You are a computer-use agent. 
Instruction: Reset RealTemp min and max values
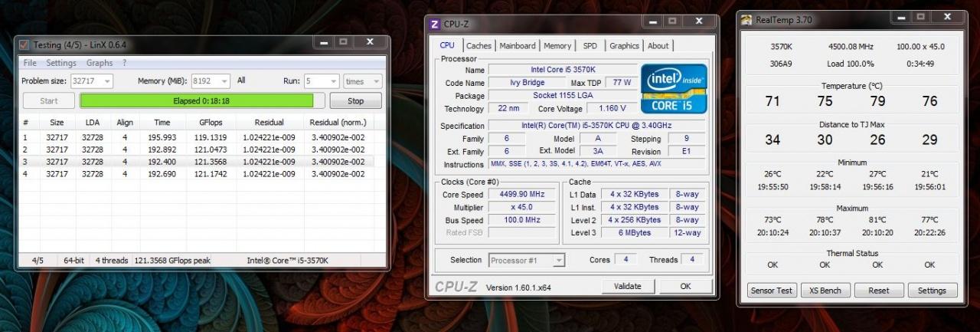point(878,291)
